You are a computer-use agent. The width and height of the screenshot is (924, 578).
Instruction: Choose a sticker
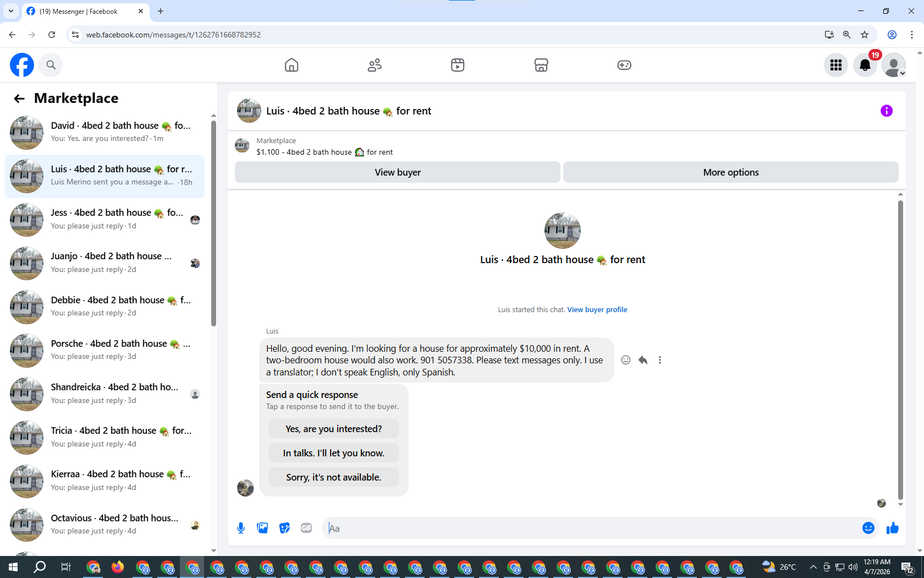pos(284,528)
